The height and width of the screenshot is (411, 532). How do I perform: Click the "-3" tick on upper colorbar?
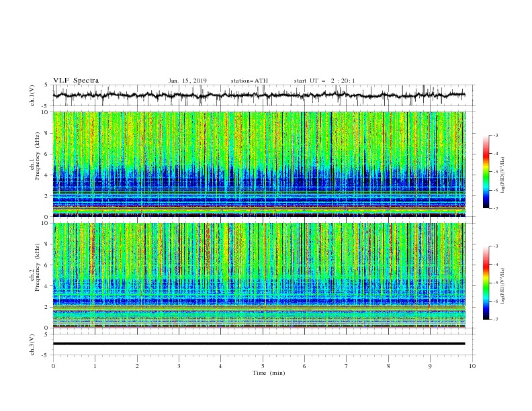495,135
